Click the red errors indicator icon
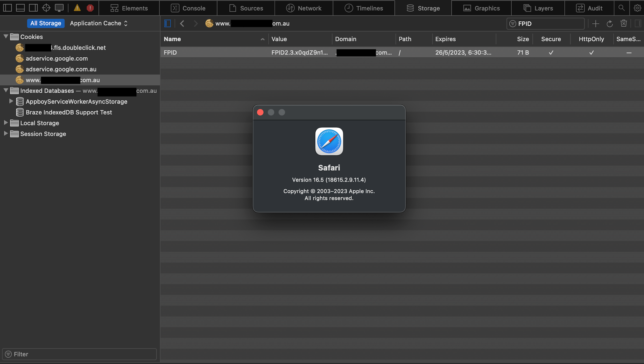Viewport: 644px width, 364px height. point(90,8)
